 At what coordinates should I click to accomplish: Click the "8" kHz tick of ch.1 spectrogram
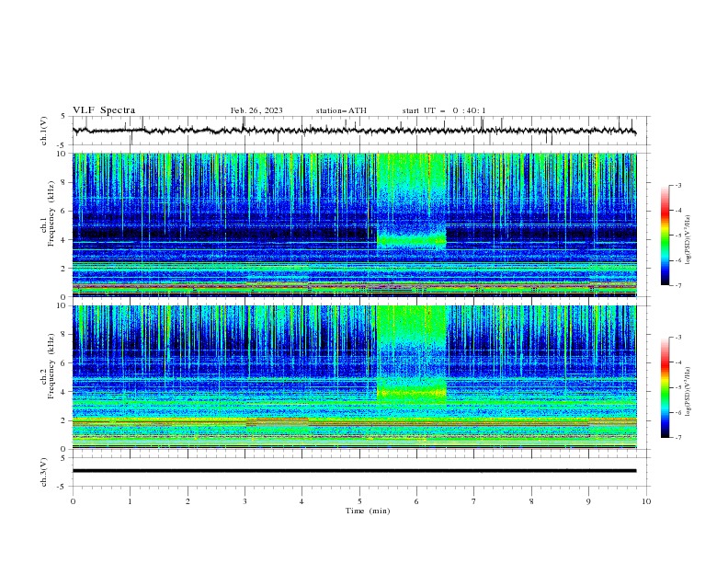tap(64, 182)
